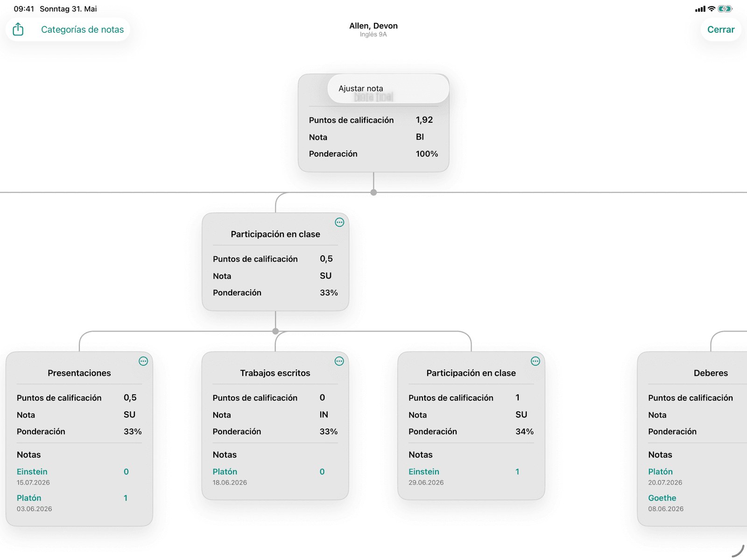Open Categorías de notas
This screenshot has height=560, width=747.
coord(82,29)
